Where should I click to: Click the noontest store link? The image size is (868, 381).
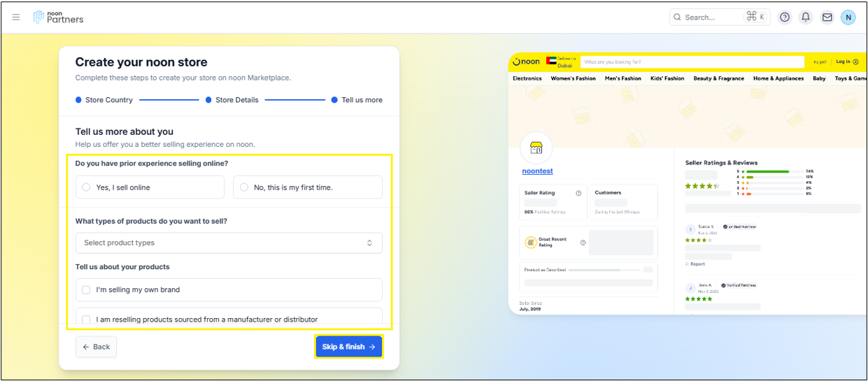(537, 171)
